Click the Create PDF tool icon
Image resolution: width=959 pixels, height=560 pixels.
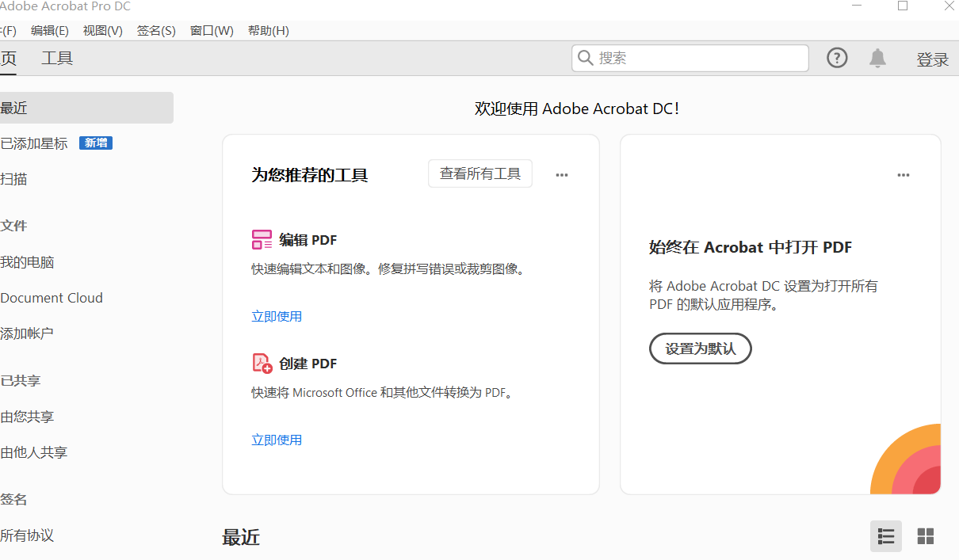click(x=262, y=364)
